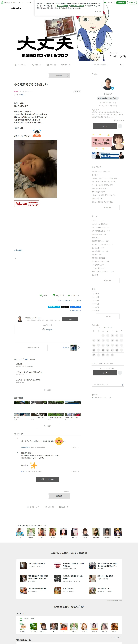Open the 小泉貴之 ambassador banner
The width and height of the screenshot is (138, 644).
click(108, 156)
